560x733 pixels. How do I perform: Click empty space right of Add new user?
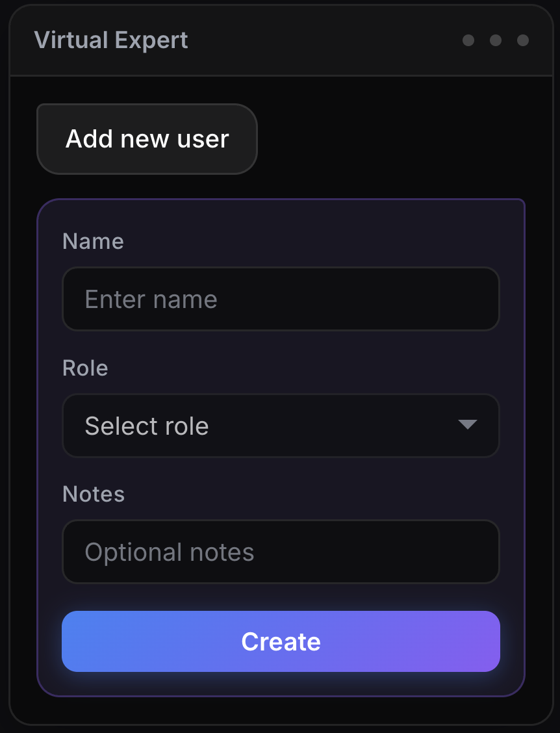[390, 139]
